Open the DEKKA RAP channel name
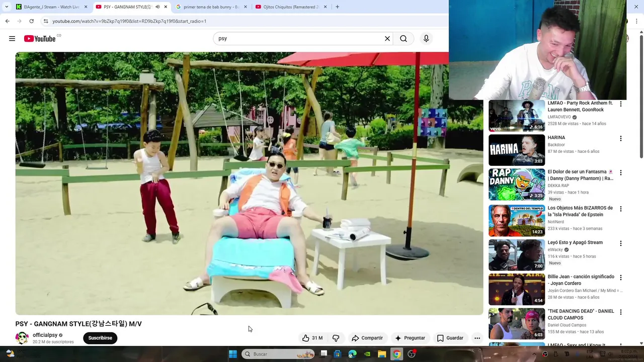This screenshot has width=644, height=362. point(558,186)
